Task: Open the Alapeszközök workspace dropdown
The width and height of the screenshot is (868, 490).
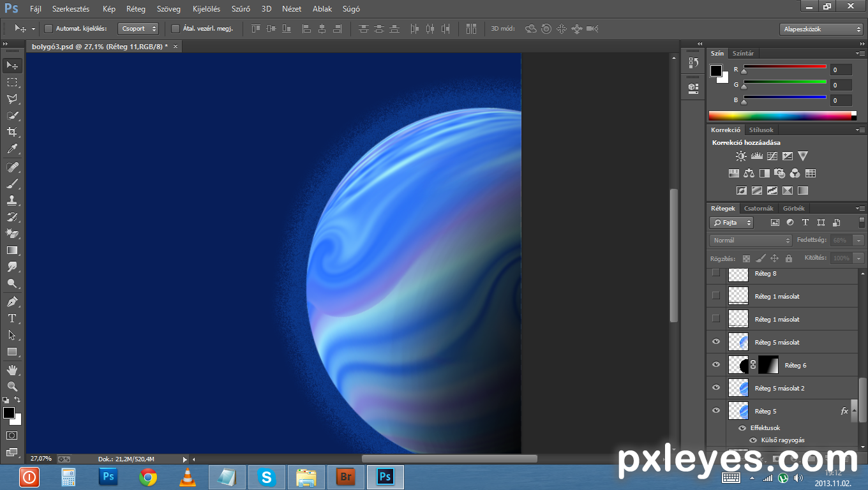Action: pyautogui.click(x=821, y=29)
